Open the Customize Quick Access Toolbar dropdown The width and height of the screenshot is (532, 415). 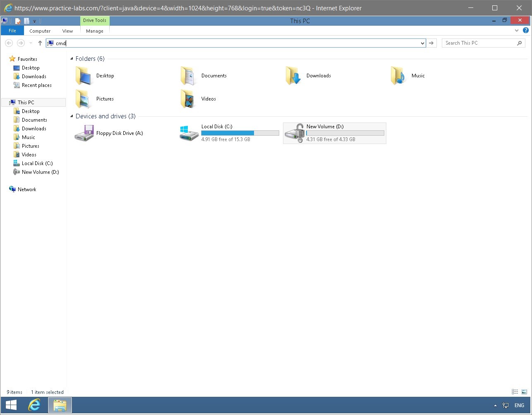click(x=34, y=21)
